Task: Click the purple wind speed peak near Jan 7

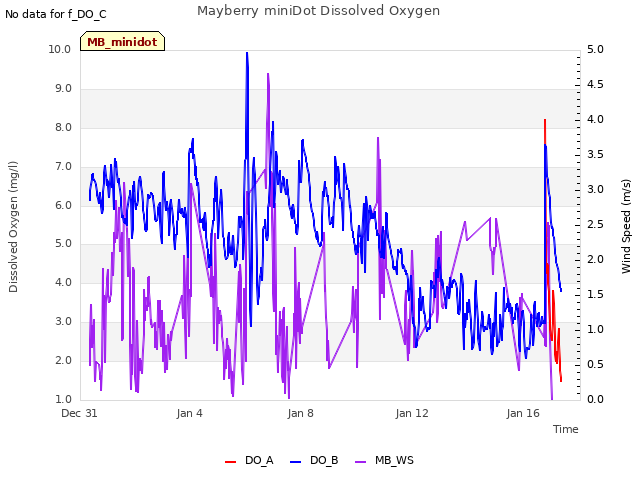Action: pos(268,76)
